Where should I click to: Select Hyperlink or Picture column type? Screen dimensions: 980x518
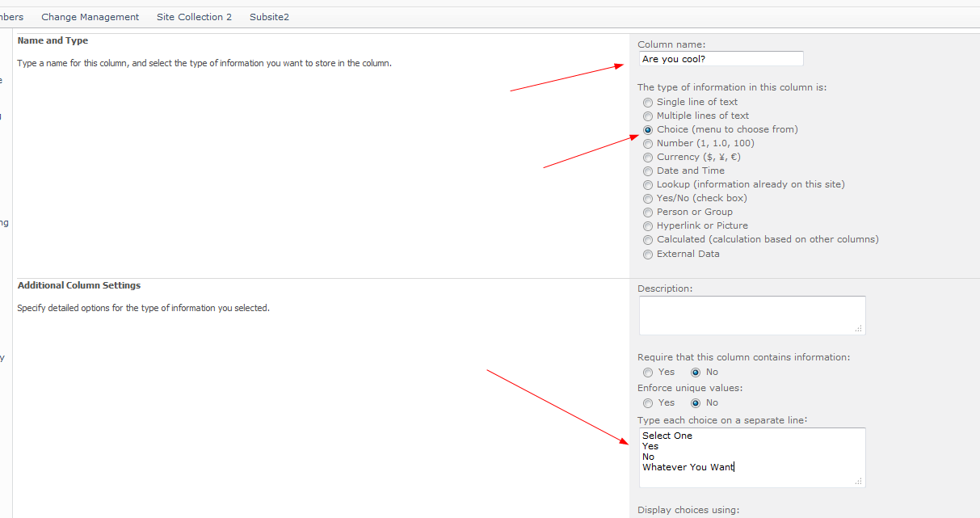pyautogui.click(x=648, y=226)
